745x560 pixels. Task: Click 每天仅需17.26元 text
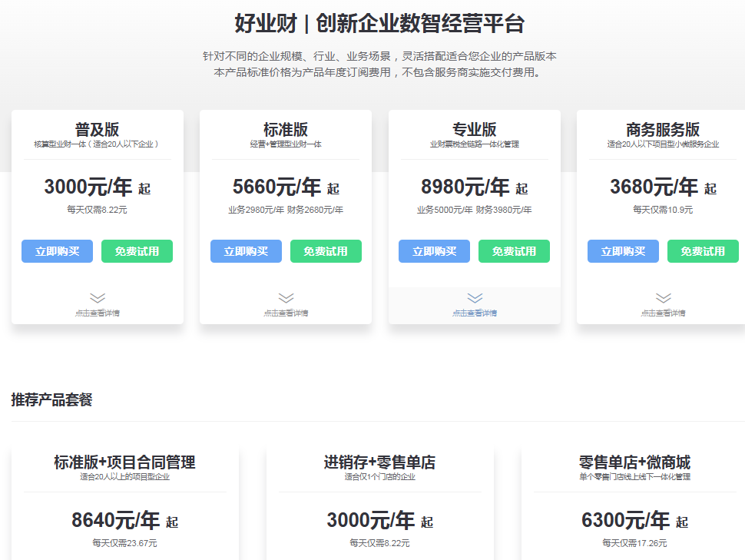[634, 543]
